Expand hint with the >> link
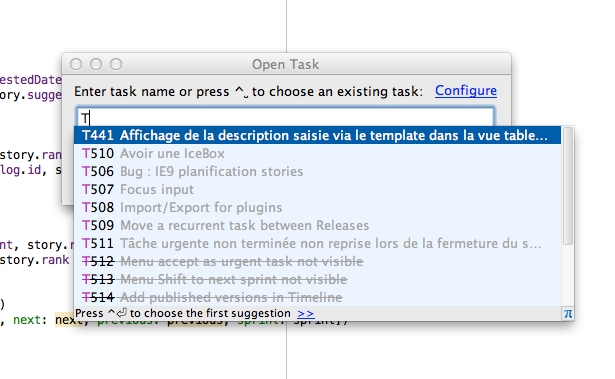This screenshot has width=615, height=379. click(x=306, y=313)
